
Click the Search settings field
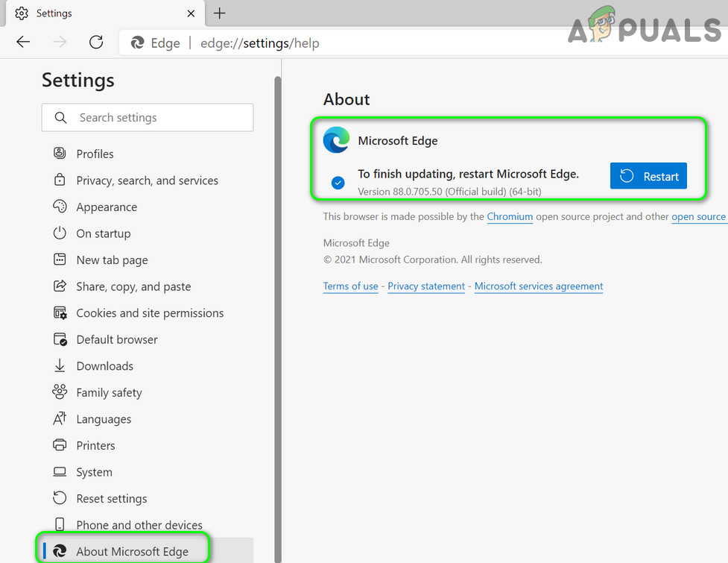[148, 118]
